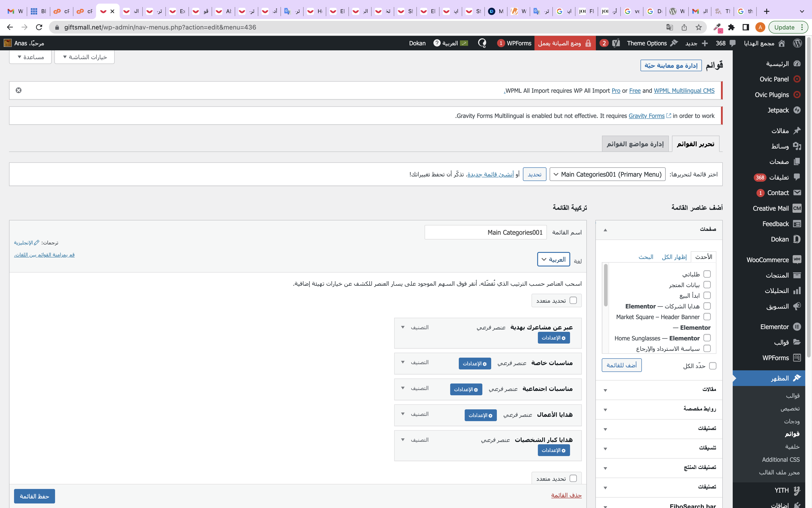812x508 pixels.
Task: Expand the مناسبات خاصة menu item
Action: [403, 362]
